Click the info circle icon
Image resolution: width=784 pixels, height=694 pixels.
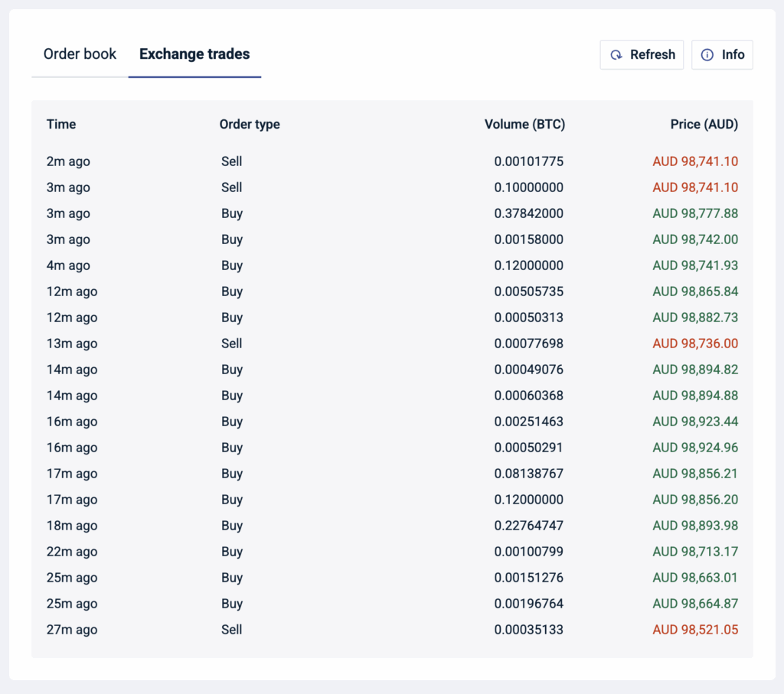point(707,54)
